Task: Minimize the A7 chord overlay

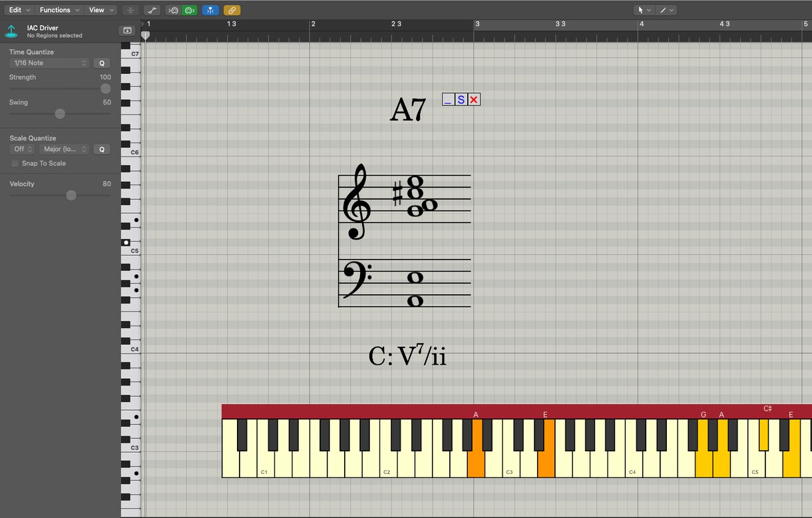Action: click(448, 100)
